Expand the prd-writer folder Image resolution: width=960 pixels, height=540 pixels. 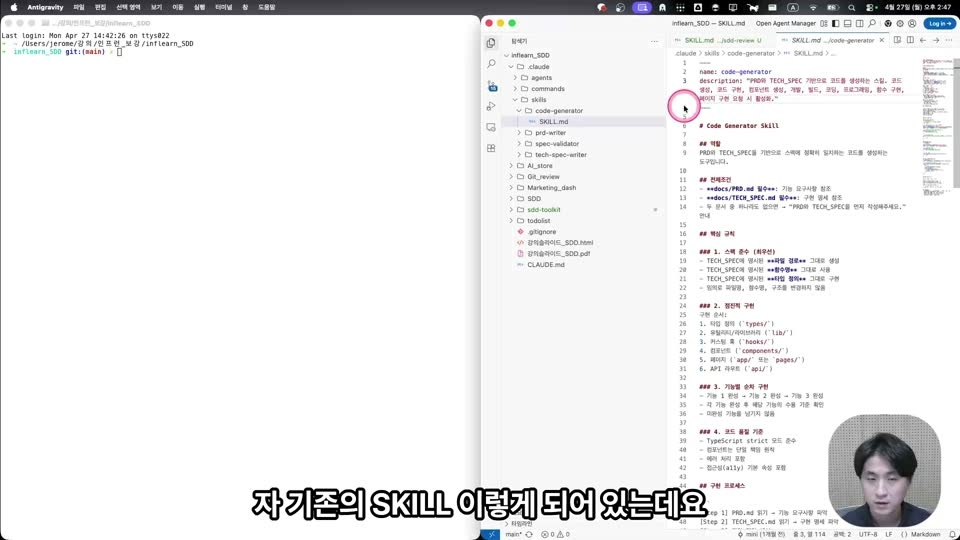(519, 132)
